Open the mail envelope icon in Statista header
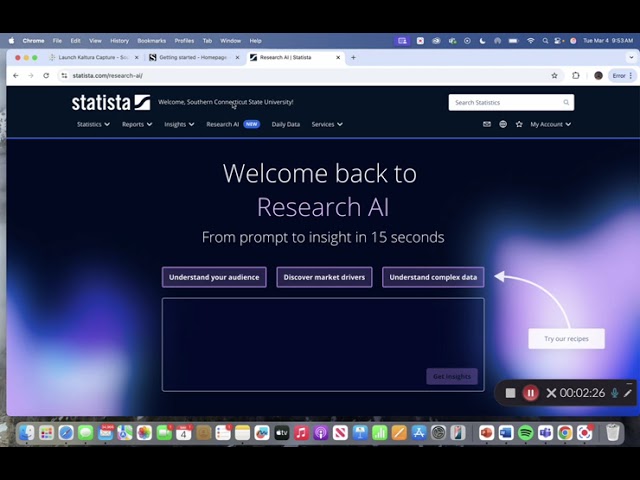640x480 pixels. pos(487,124)
